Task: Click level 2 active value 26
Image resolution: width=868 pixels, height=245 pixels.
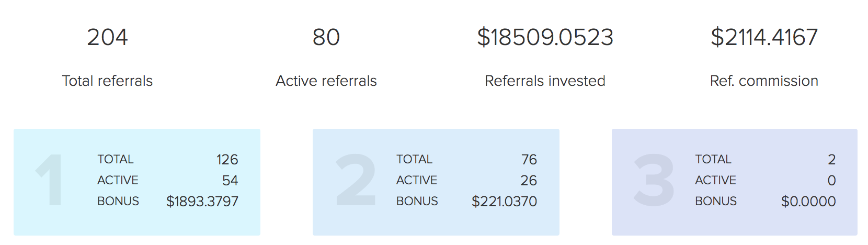Action: coord(529,180)
